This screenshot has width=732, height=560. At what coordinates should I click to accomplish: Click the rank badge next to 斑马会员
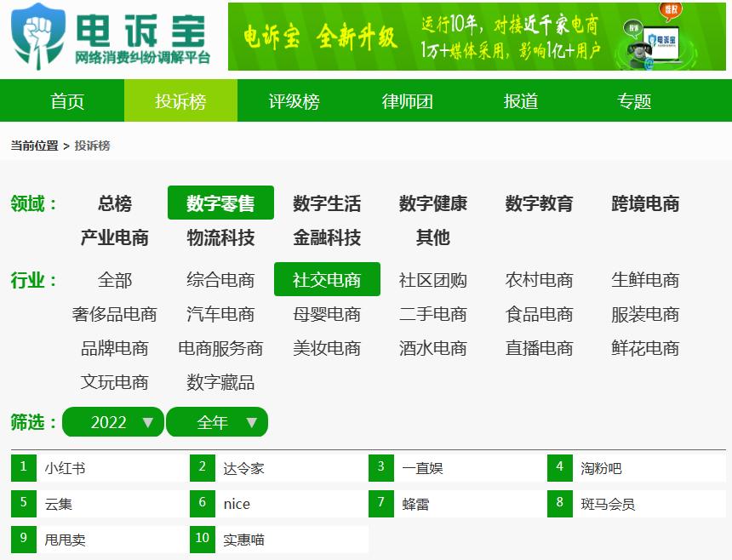click(x=560, y=504)
